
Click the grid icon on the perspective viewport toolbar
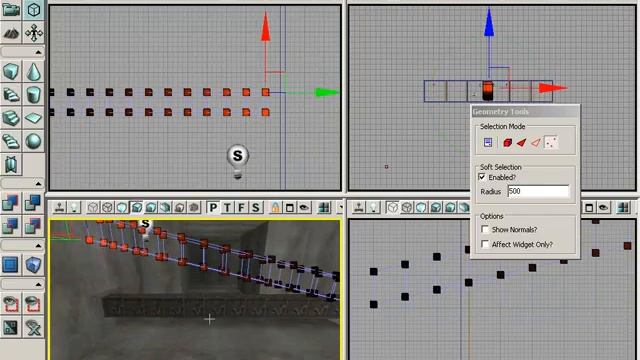click(x=324, y=207)
